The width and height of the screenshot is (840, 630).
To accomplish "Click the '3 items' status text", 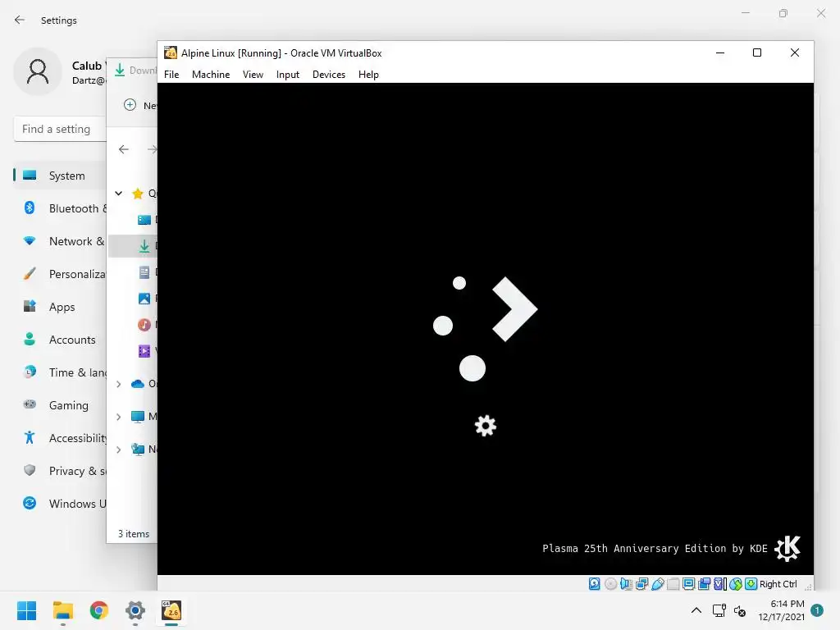I will coord(134,533).
